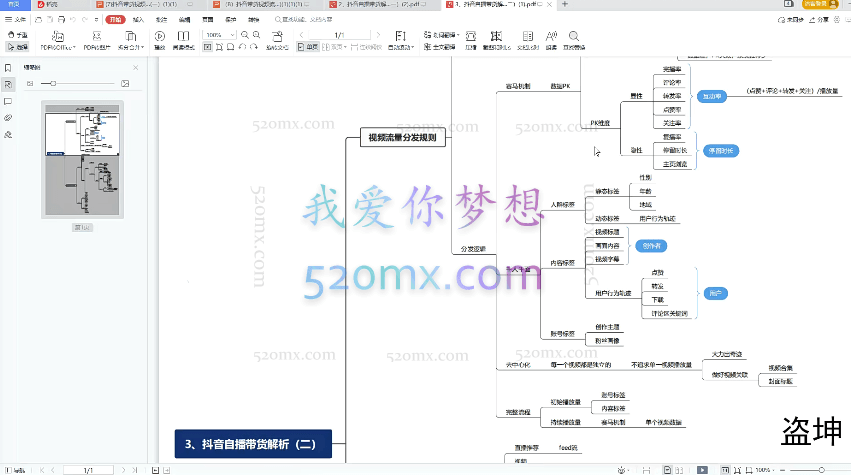This screenshot has height=475, width=851.
Task: Activate the read aloud tool
Action: coord(551,41)
